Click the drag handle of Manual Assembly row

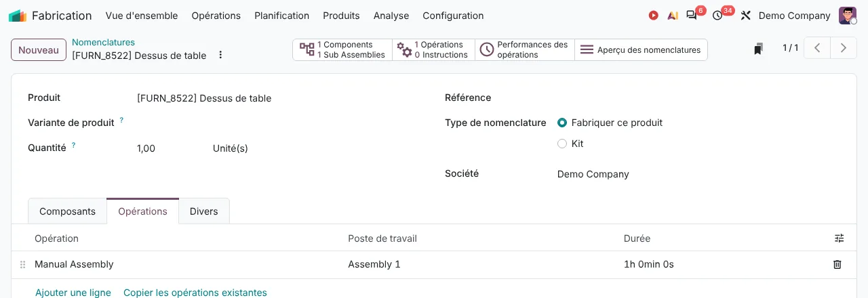click(x=22, y=265)
